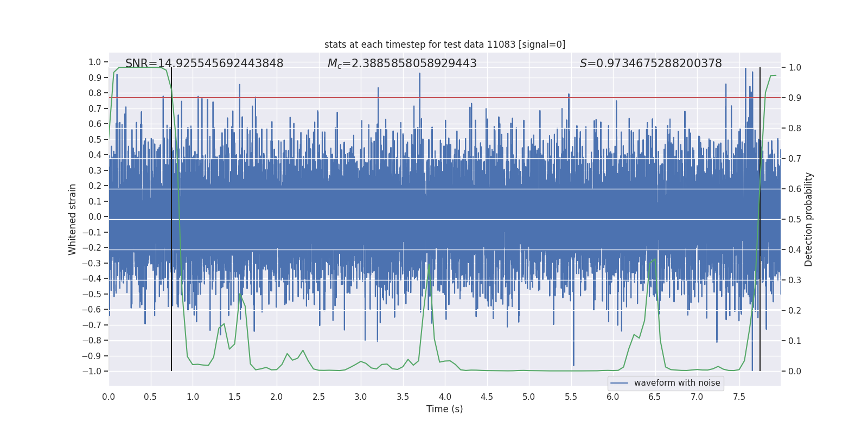Click the x-axis tick label 0.0
Viewport: 868px width, 434px height.
pos(108,397)
